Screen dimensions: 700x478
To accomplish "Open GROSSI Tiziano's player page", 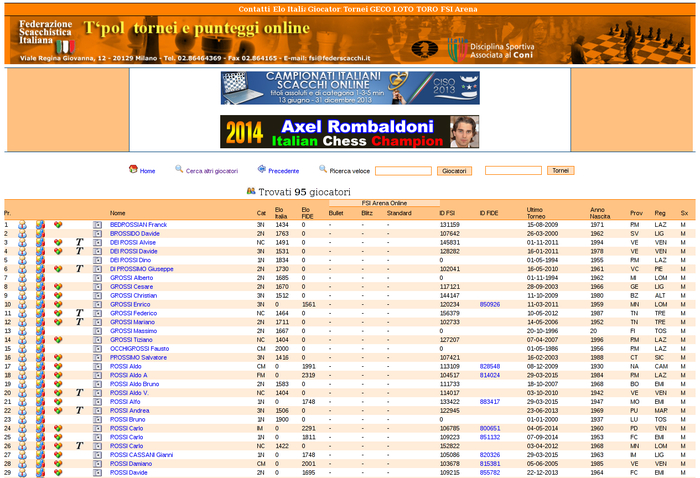I will point(131,340).
